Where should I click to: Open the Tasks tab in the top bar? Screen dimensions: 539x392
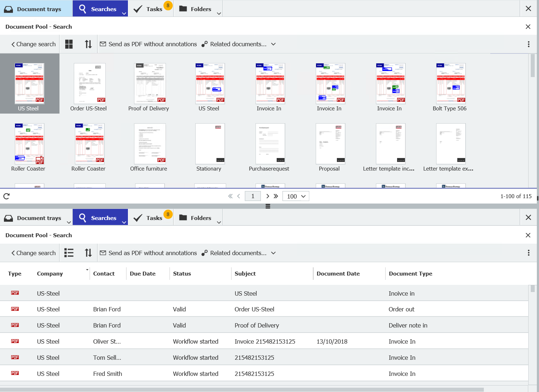pos(151,9)
